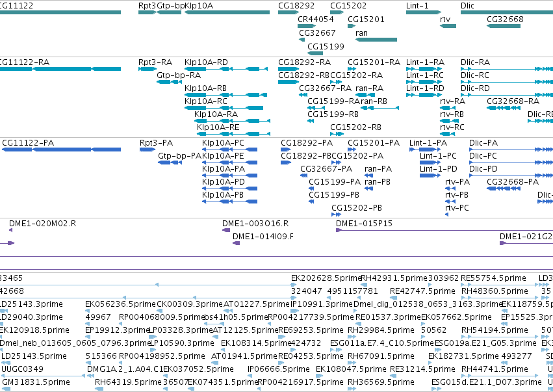Select the UUGC0349 EST label
Image resolution: width=553 pixels, height=392 pixels.
pos(22,369)
